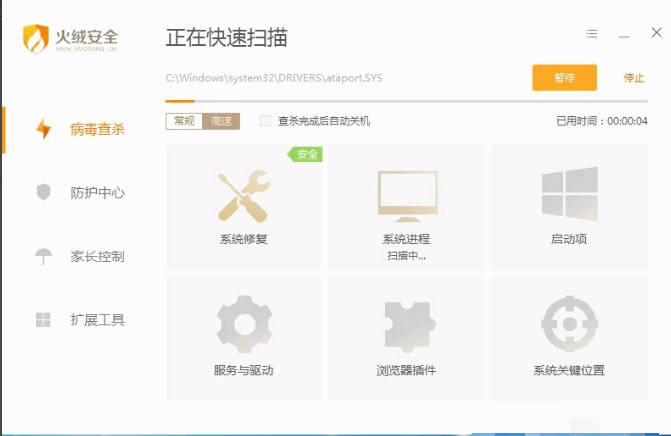
Task: Select the 防护中心 shield icon
Action: pos(44,192)
